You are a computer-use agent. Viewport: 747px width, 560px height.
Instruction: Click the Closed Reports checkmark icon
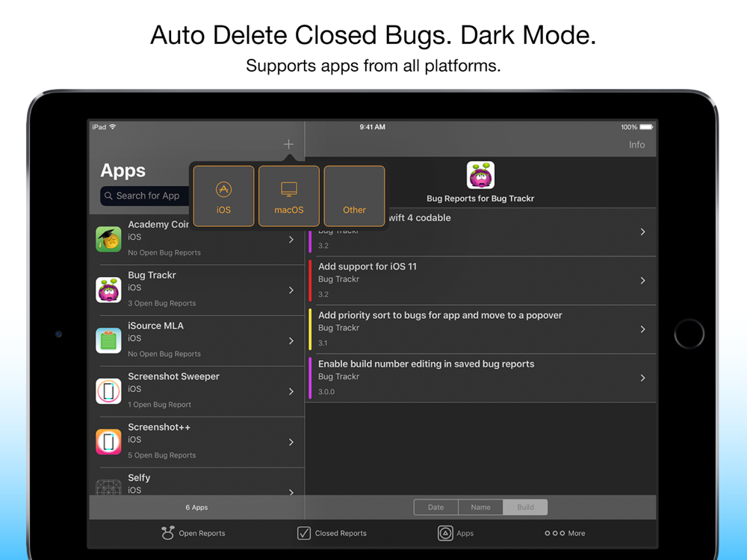pyautogui.click(x=304, y=533)
